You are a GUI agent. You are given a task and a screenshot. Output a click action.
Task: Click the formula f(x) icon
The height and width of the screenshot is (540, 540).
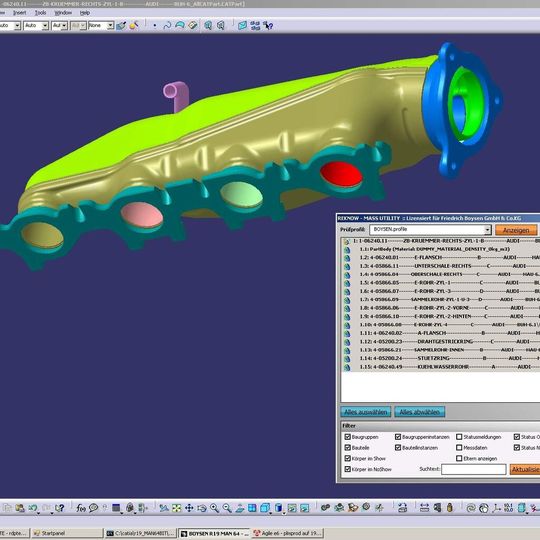[x=81, y=508]
